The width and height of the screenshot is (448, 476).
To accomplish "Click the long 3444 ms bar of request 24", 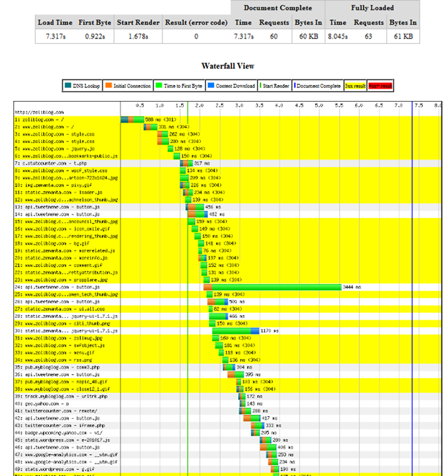I will point(273,287).
